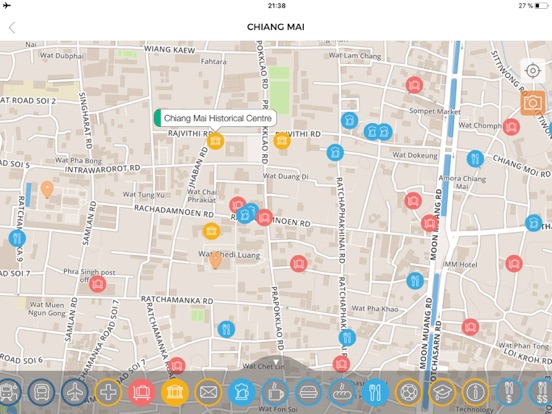Tap the Sompet Market map label
This screenshot has width=552, height=414.
tap(435, 112)
